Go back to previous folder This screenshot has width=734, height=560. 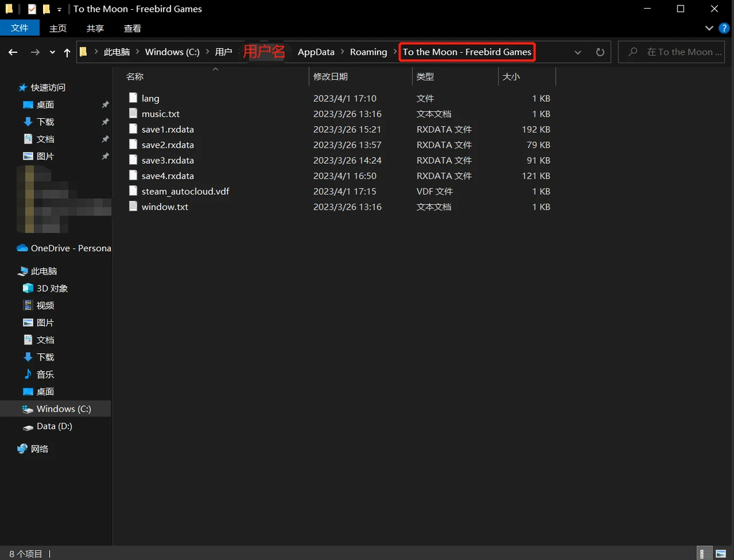(13, 52)
